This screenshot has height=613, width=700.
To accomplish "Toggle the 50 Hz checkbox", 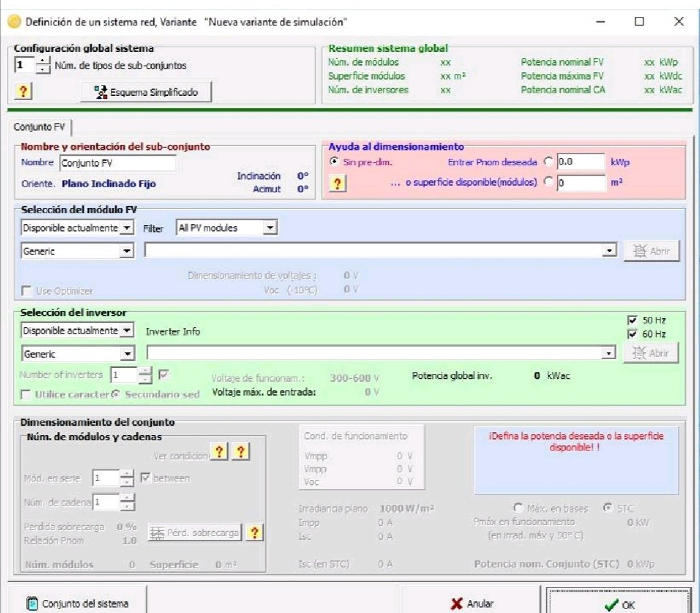I will 632,320.
